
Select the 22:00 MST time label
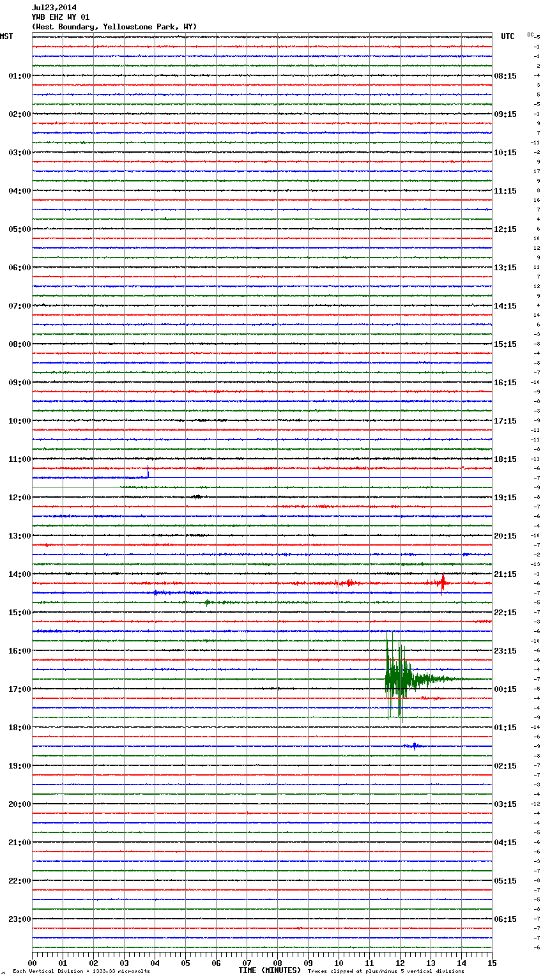[x=20, y=881]
